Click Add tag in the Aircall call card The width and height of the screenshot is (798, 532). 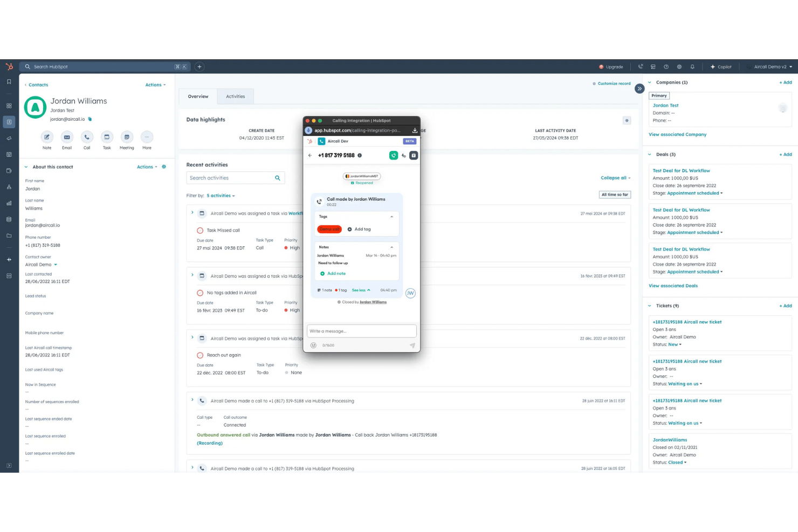pos(359,229)
